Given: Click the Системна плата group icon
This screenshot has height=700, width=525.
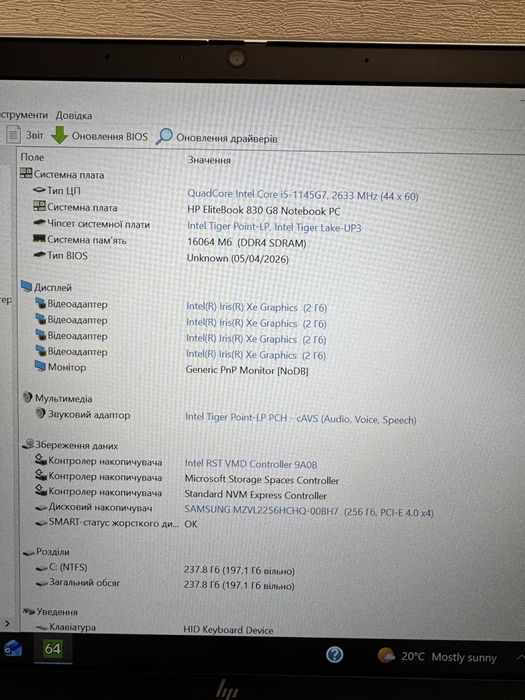Looking at the screenshot, I should click(x=26, y=174).
